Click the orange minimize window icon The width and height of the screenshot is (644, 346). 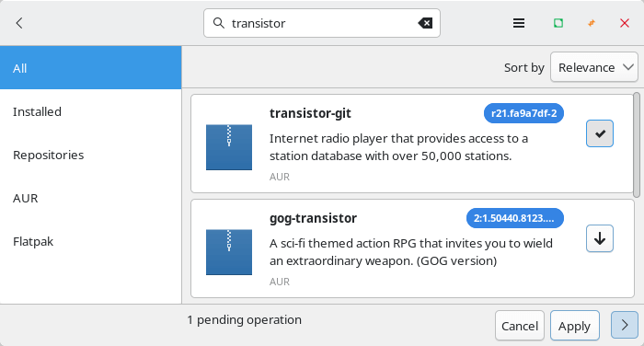click(x=592, y=23)
